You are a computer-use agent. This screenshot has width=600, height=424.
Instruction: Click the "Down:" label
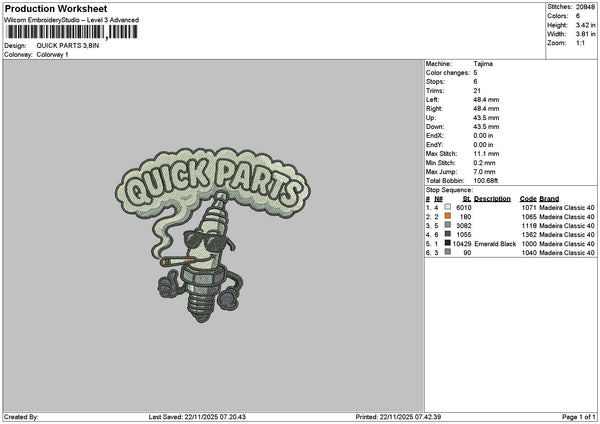tap(435, 127)
